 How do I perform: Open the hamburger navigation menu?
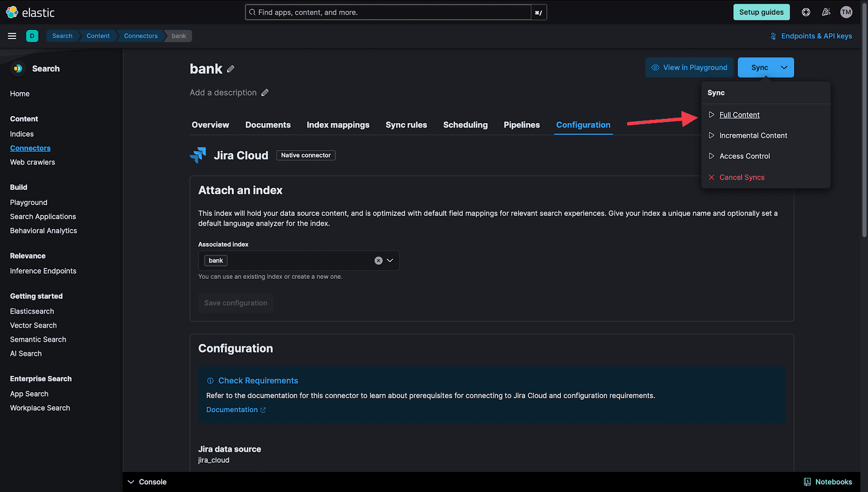point(12,36)
